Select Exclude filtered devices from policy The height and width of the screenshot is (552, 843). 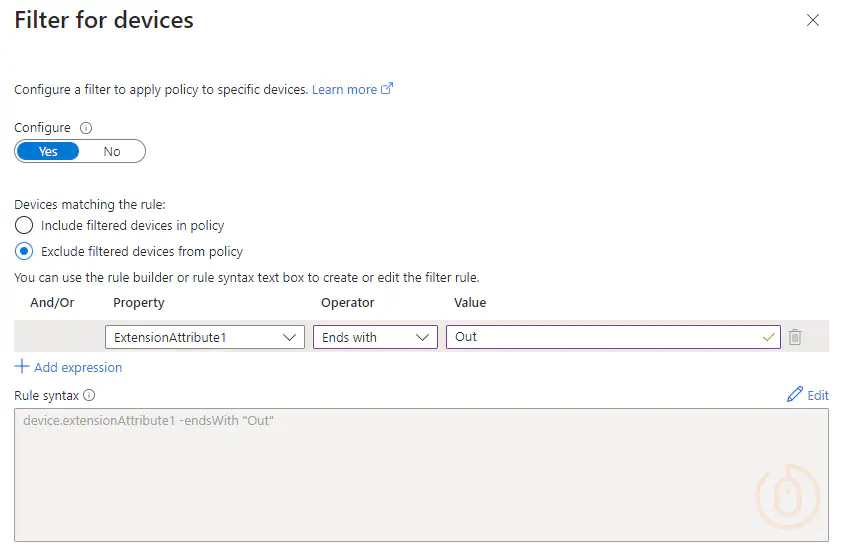[x=24, y=251]
